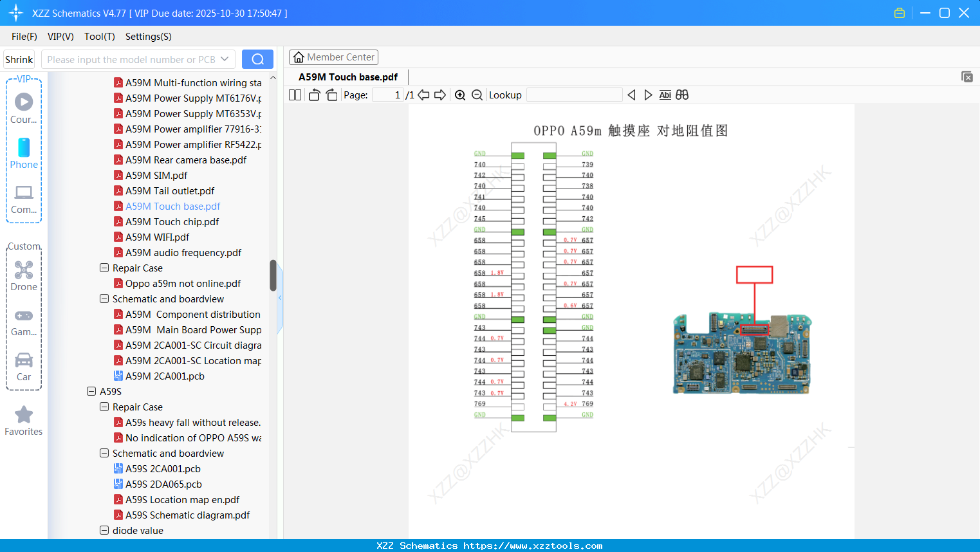Viewport: 980px width, 552px height.
Task: Open the File(F) menu
Action: 24,37
